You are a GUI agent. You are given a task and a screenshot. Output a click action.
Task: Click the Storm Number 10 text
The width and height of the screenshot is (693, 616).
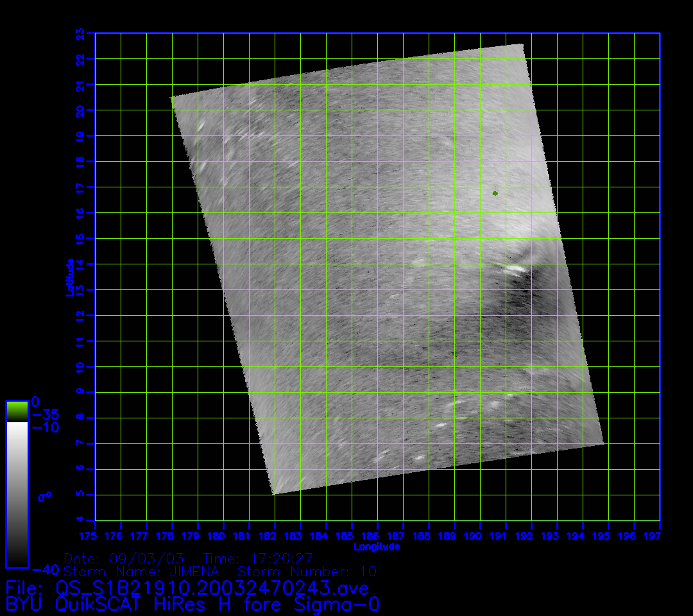pos(307,571)
